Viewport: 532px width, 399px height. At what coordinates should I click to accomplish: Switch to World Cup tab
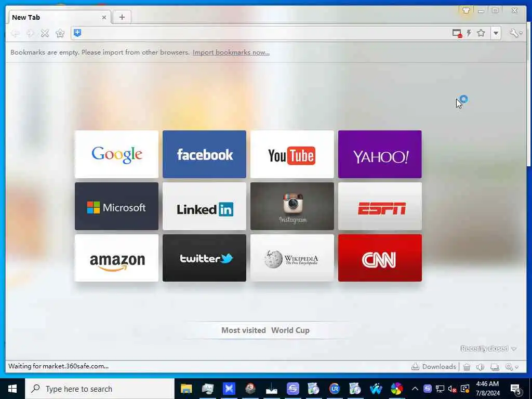coord(290,330)
